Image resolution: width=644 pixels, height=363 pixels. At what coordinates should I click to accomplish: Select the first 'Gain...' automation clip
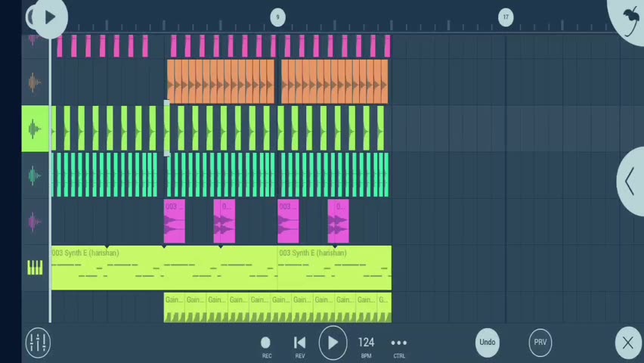coord(174,308)
